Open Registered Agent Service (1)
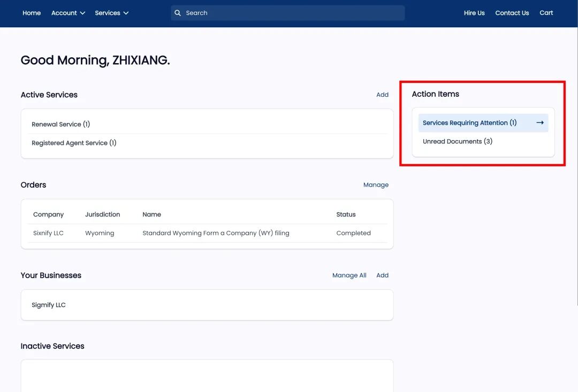This screenshot has width=578, height=392. coord(74,143)
